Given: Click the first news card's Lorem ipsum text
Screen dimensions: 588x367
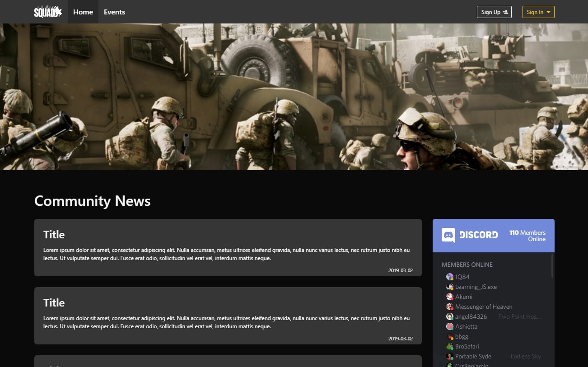Looking at the screenshot, I should [x=227, y=254].
